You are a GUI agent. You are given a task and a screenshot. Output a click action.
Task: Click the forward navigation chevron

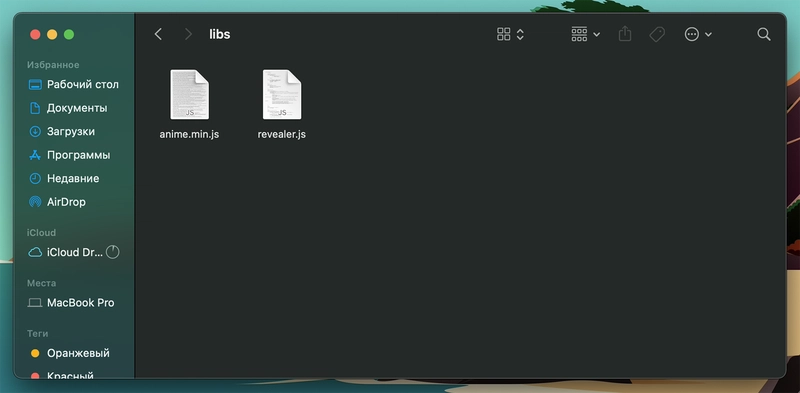tap(188, 34)
